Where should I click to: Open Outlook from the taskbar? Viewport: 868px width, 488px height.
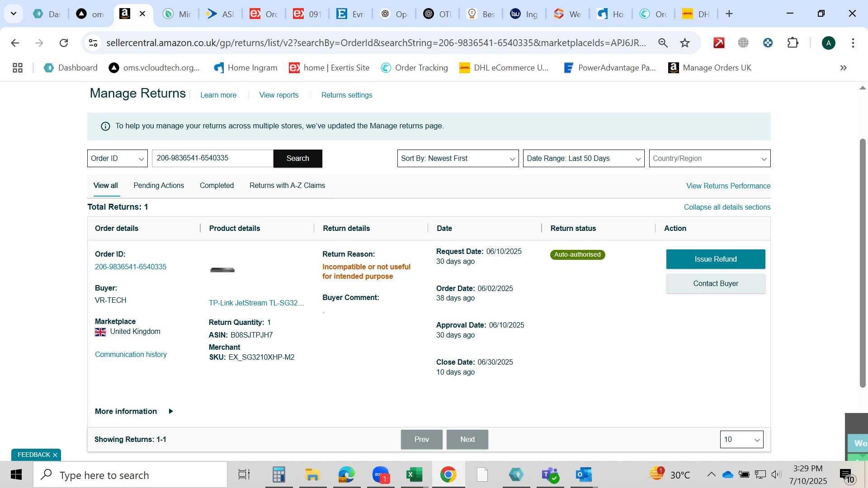[584, 475]
